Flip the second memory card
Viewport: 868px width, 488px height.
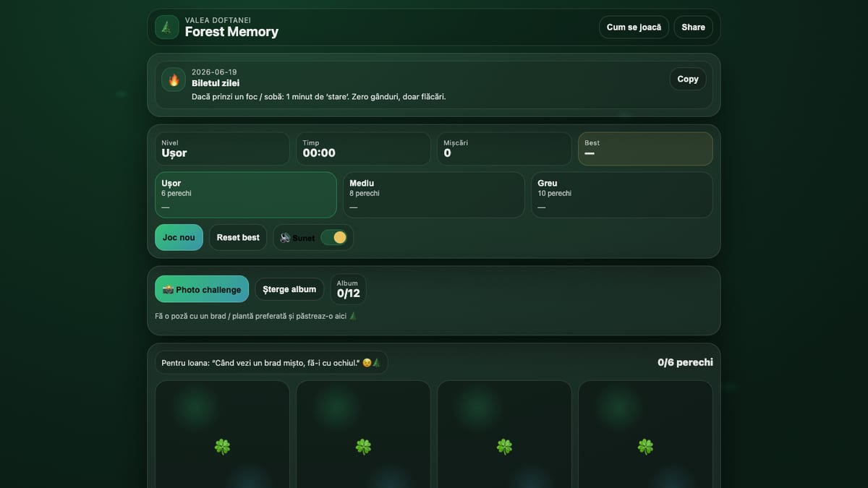(x=363, y=435)
